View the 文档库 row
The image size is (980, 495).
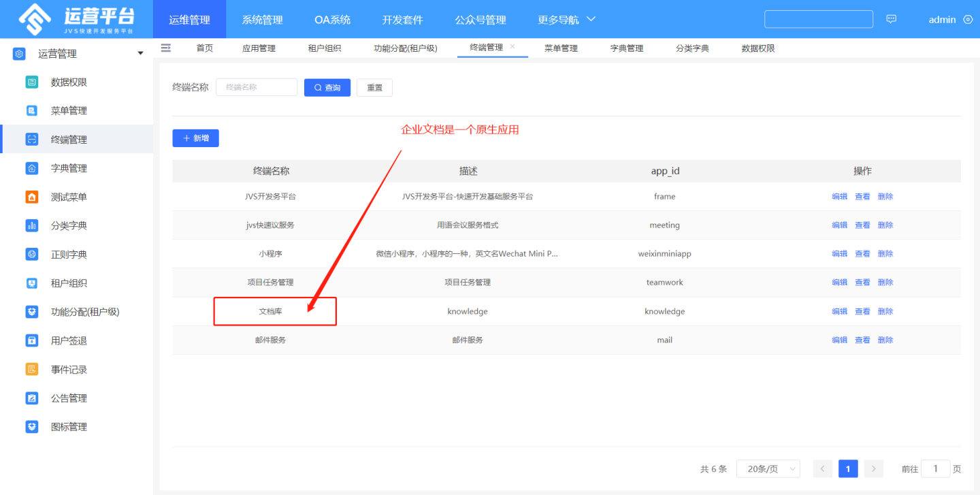(862, 311)
